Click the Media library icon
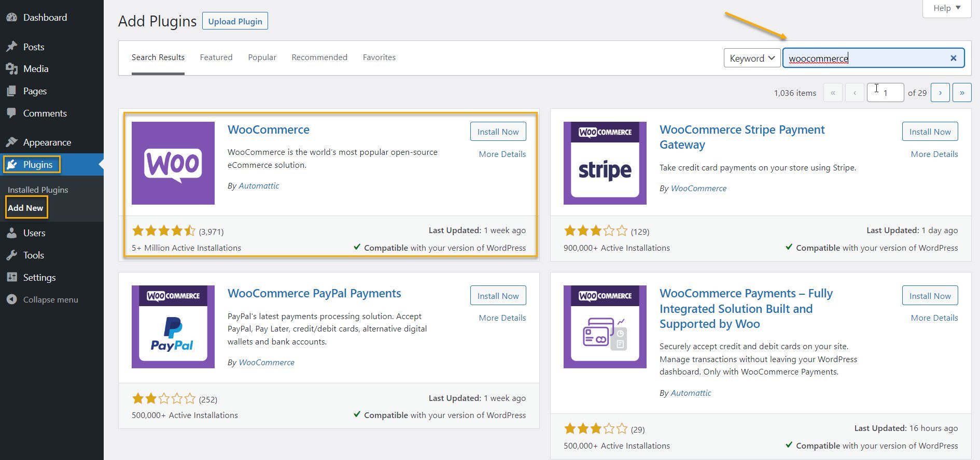The image size is (980, 460). tap(11, 68)
